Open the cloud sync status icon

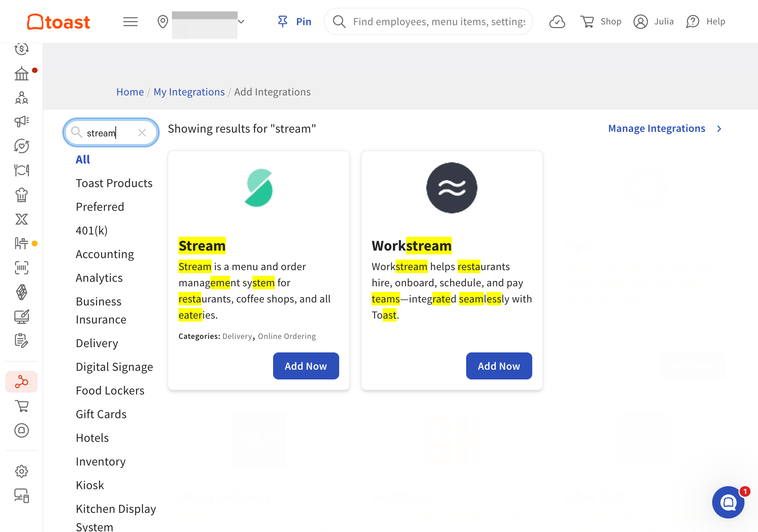tap(557, 22)
